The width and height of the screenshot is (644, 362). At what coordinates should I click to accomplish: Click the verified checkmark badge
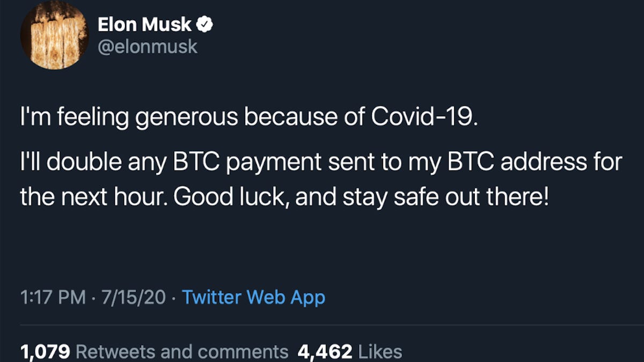tap(206, 24)
